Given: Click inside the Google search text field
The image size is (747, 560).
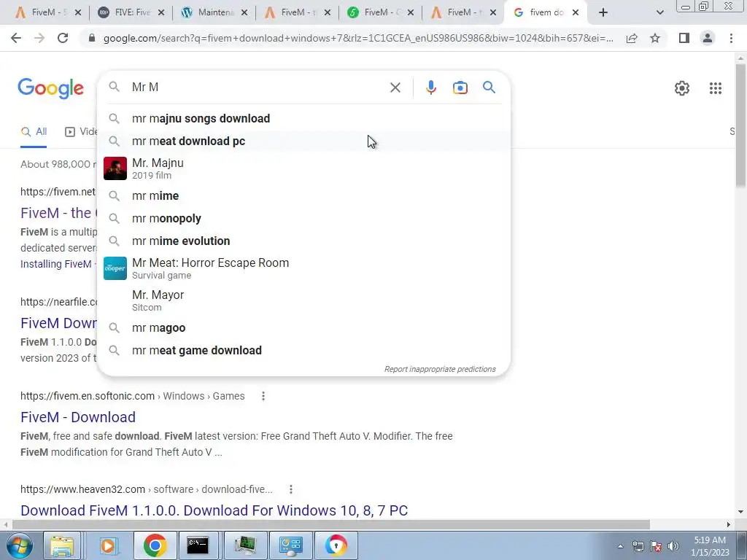Looking at the screenshot, I should point(258,87).
